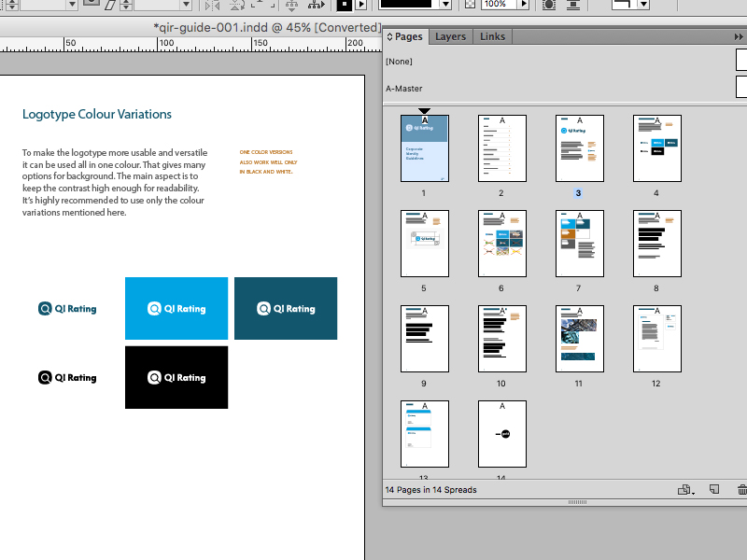The width and height of the screenshot is (747, 560).
Task: Click the trash icon to delete selected page
Action: (x=741, y=490)
